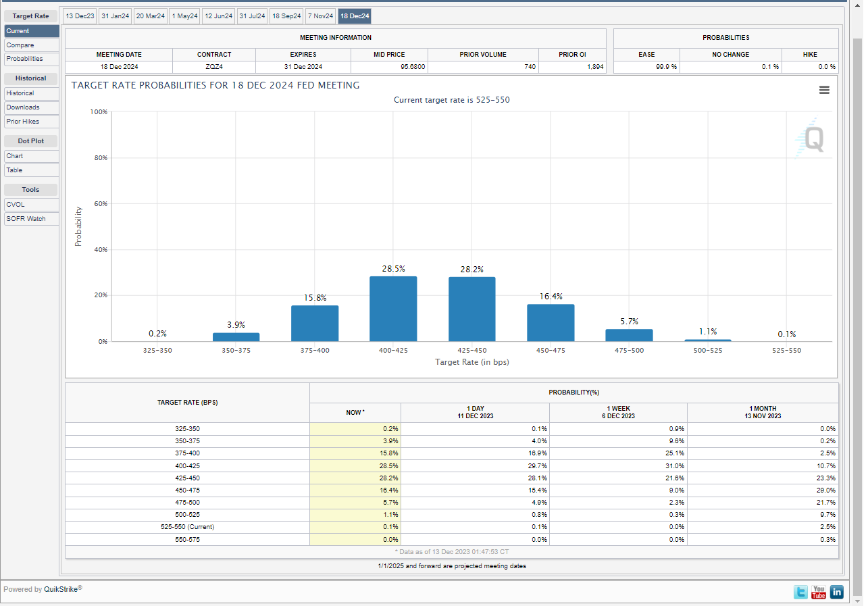Click the HIKE probability value 0.0 %
The height and width of the screenshot is (606, 868).
pyautogui.click(x=827, y=67)
